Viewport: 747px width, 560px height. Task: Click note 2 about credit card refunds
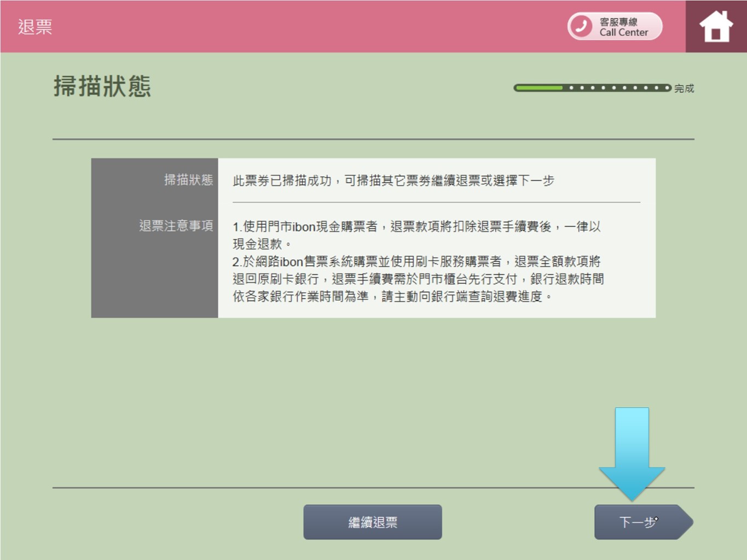tap(418, 279)
